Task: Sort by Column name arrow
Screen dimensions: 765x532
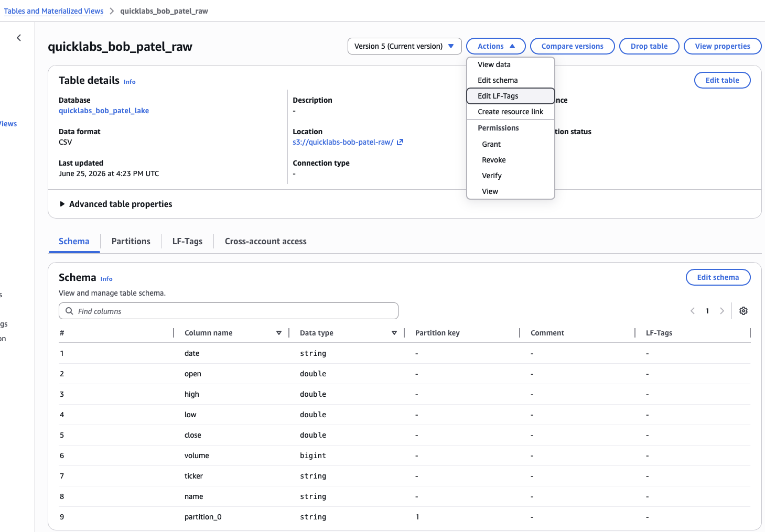Action: 279,333
